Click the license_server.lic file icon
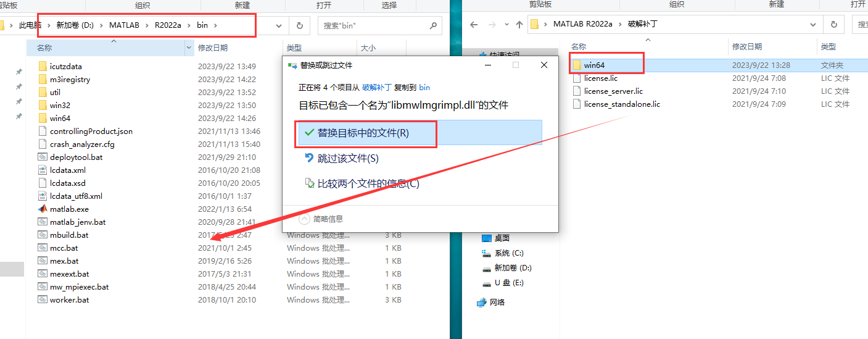Viewport: 868px width, 339px height. (577, 91)
